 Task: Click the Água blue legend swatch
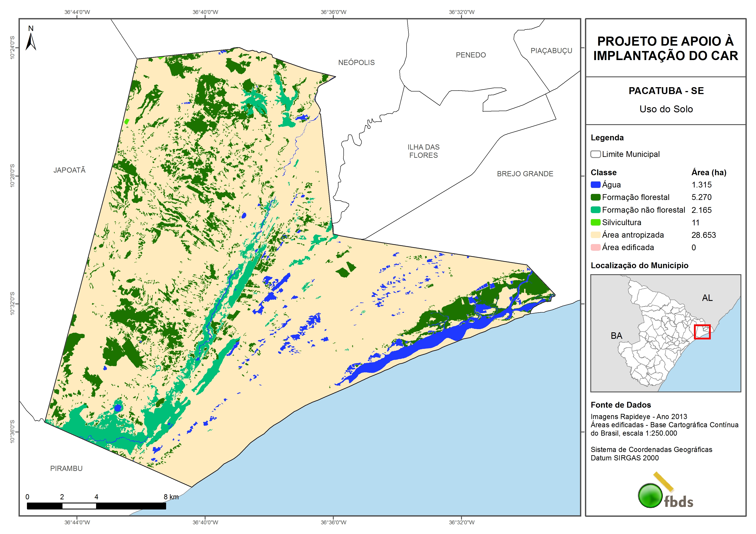point(595,185)
